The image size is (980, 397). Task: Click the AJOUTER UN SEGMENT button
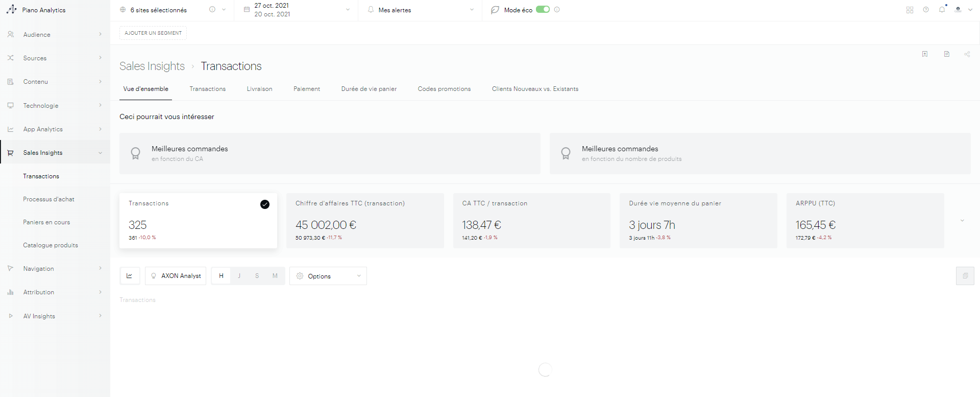[x=153, y=33]
